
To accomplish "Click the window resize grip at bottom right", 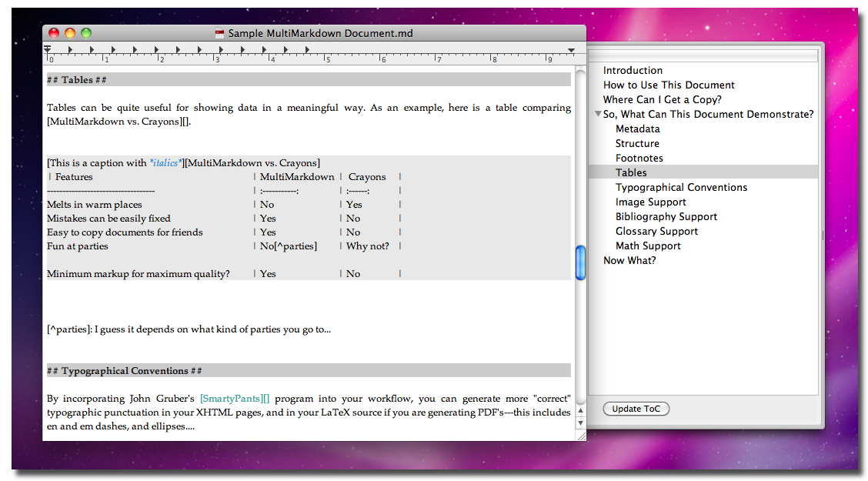I will click(x=581, y=436).
